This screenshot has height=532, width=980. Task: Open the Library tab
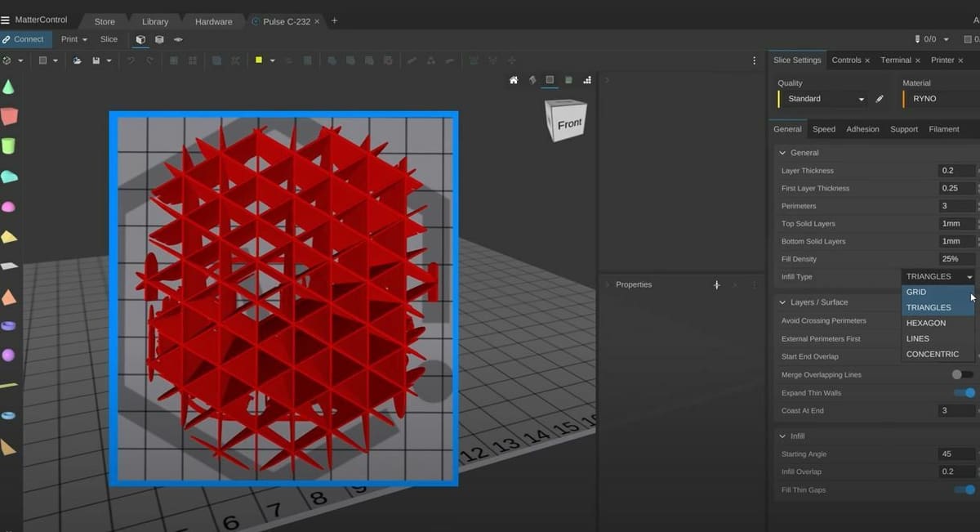point(154,21)
